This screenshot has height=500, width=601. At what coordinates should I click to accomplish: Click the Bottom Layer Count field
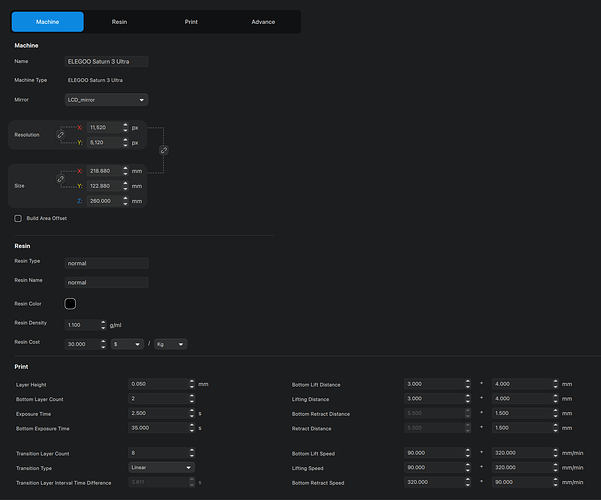158,399
